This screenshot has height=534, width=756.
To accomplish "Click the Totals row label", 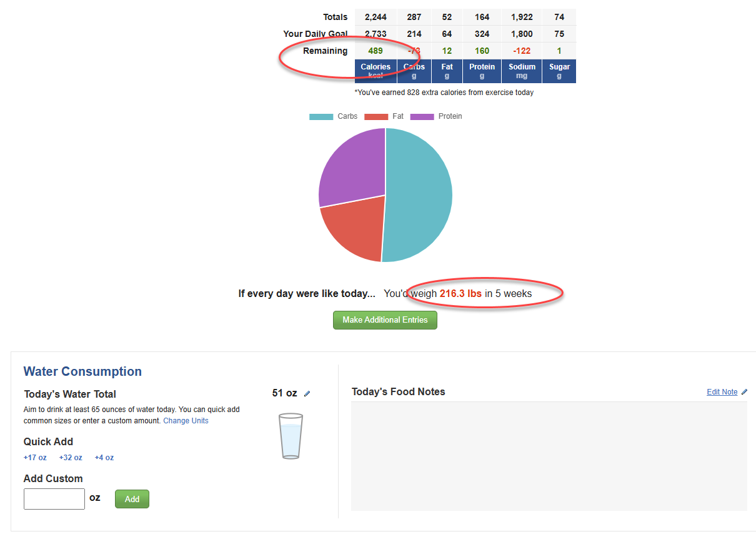I will (336, 17).
